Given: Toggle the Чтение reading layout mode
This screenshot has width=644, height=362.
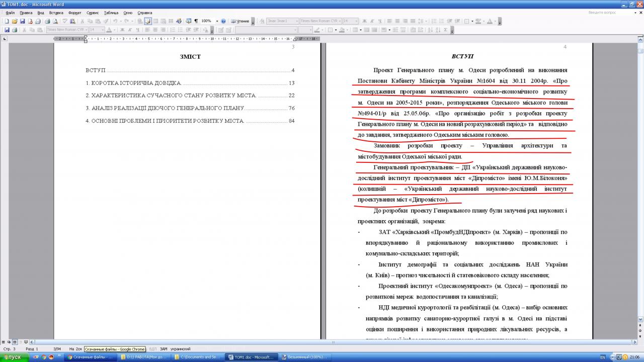Looking at the screenshot, I should tap(240, 21).
